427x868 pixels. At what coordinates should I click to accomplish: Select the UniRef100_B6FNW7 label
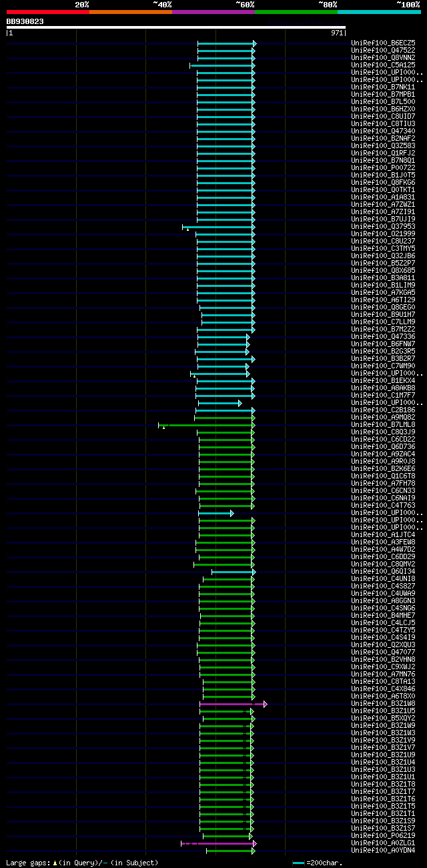383,344
